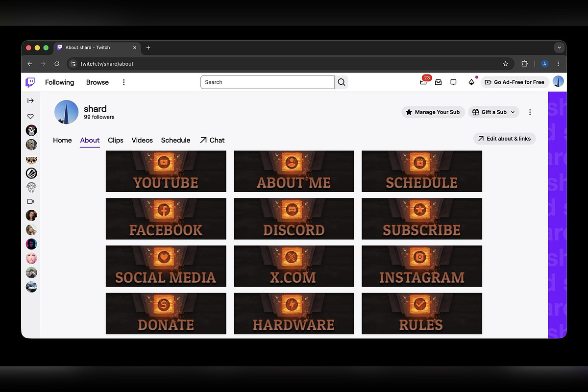Pop out the Chat link

click(212, 140)
